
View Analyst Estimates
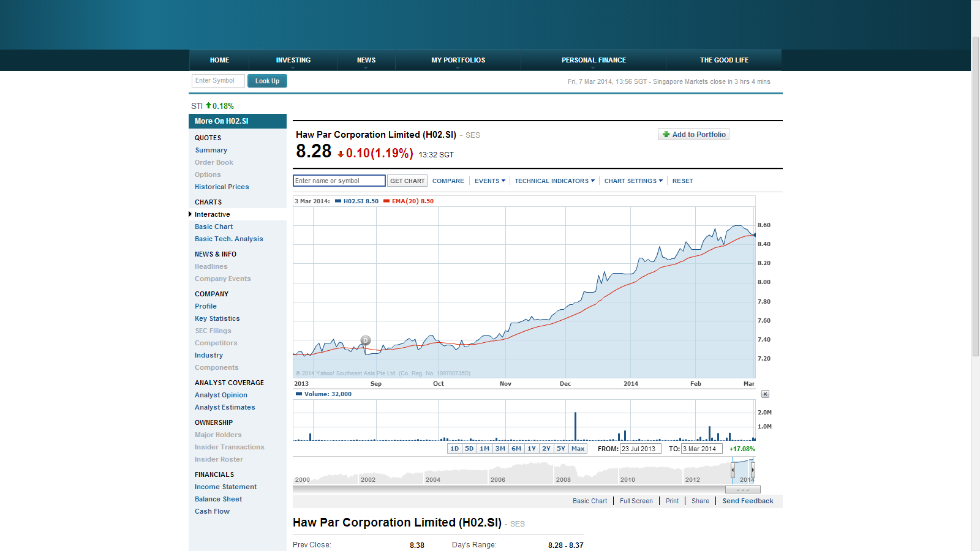(x=225, y=407)
